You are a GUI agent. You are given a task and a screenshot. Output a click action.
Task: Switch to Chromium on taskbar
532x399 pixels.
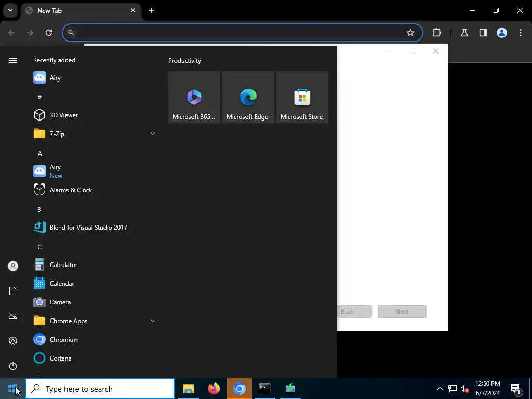239,389
